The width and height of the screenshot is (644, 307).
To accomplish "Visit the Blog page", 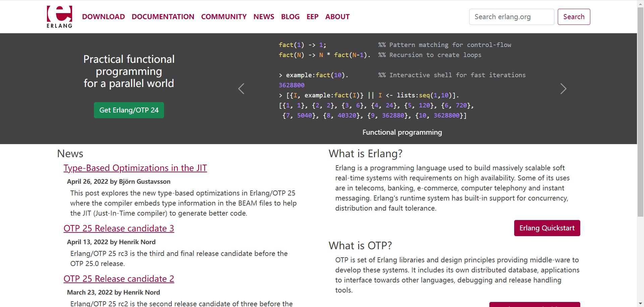I will [290, 17].
